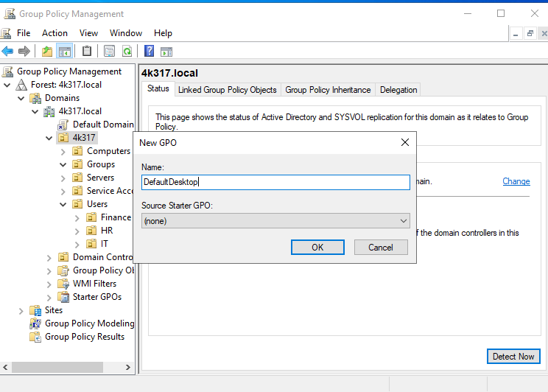Toggle Show/Hide Console Tree icon
Image resolution: width=548 pixels, height=392 pixels.
64,51
